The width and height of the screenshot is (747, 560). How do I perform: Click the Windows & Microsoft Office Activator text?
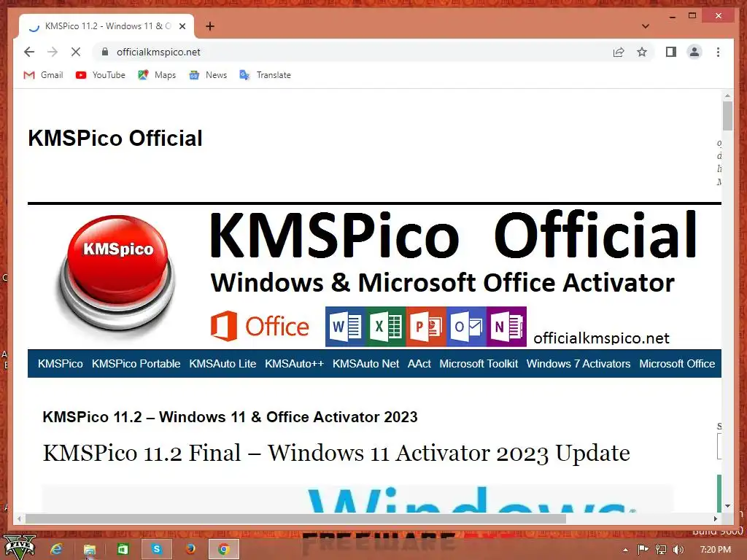click(443, 283)
